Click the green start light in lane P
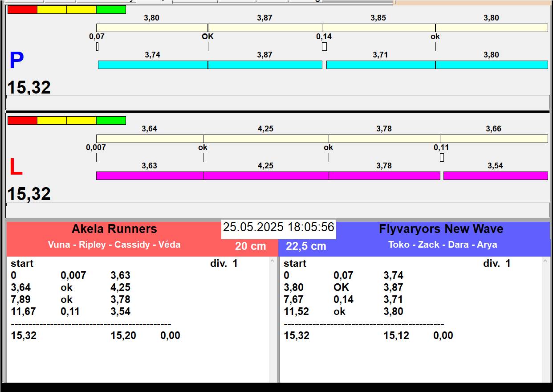The width and height of the screenshot is (553, 392). (111, 10)
